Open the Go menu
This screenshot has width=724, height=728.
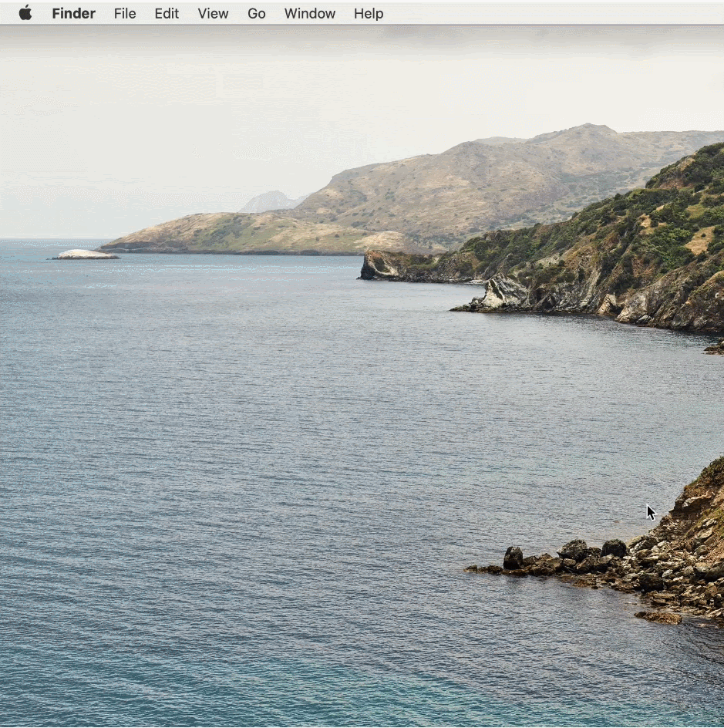pyautogui.click(x=257, y=13)
